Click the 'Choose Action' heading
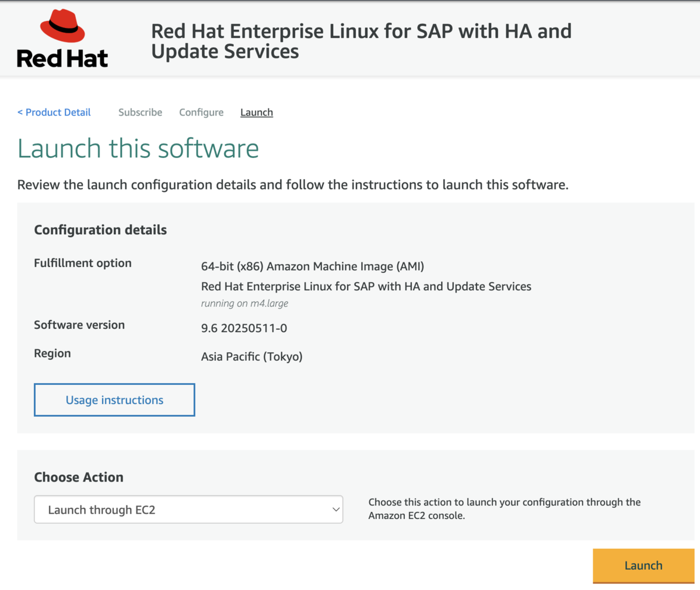 click(x=79, y=477)
